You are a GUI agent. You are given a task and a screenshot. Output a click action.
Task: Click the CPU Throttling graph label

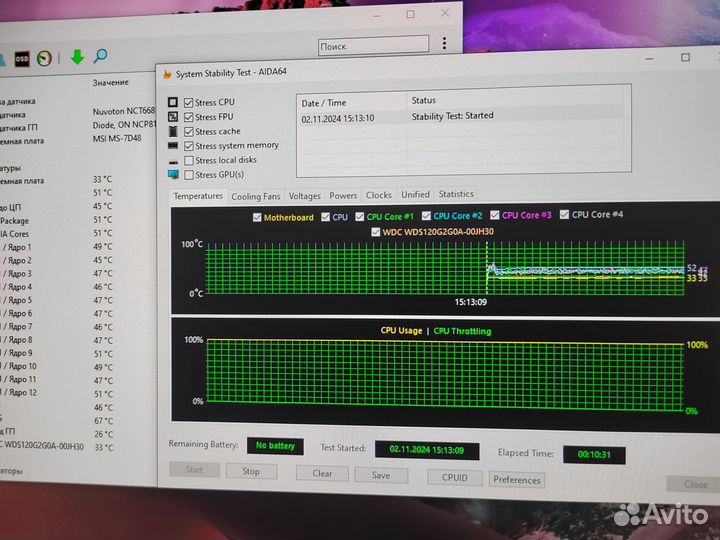462,331
